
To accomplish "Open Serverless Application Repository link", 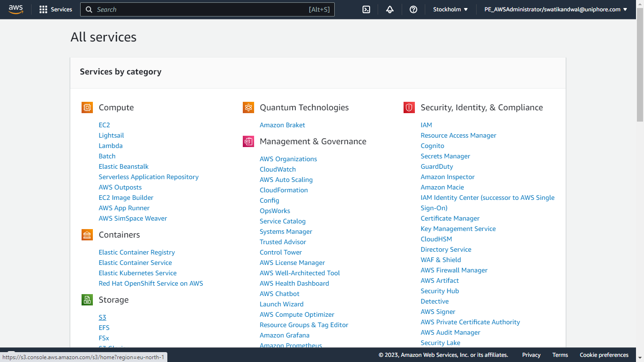I will coord(149,177).
